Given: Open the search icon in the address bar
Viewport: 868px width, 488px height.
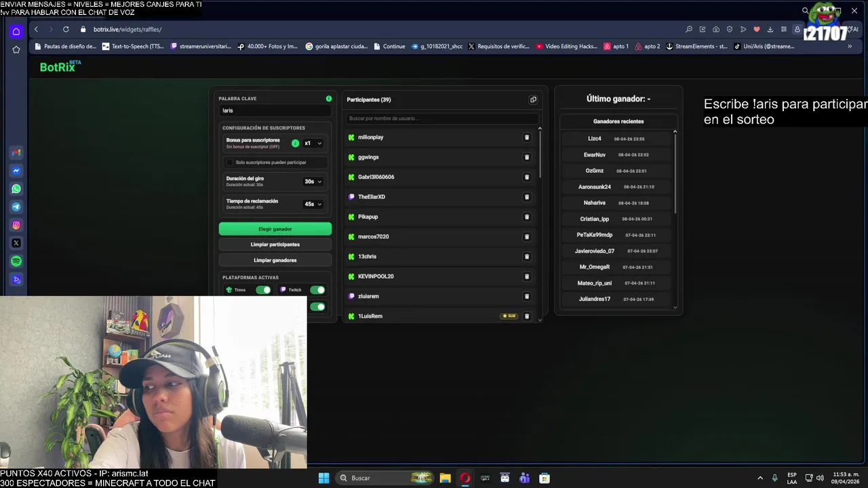Looking at the screenshot, I should (x=689, y=29).
